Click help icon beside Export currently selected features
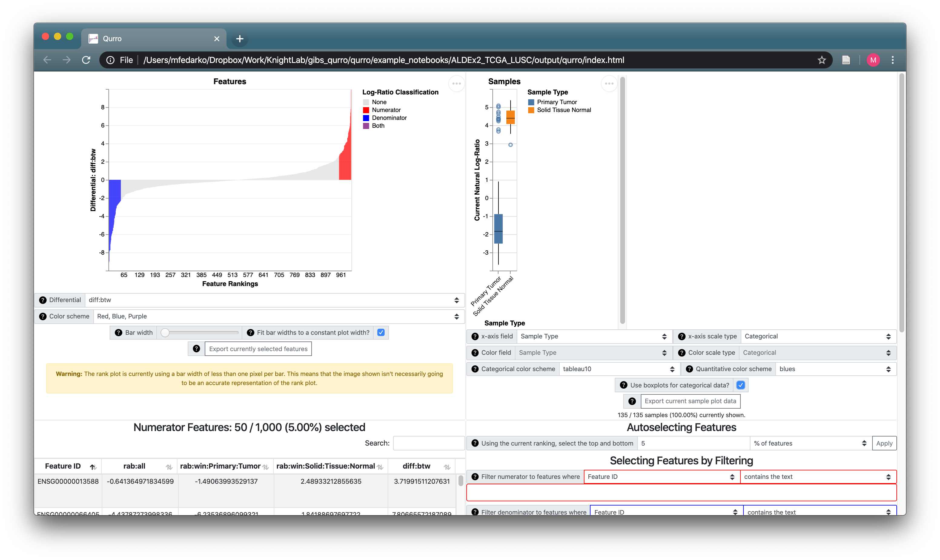The height and width of the screenshot is (560, 940). click(196, 349)
